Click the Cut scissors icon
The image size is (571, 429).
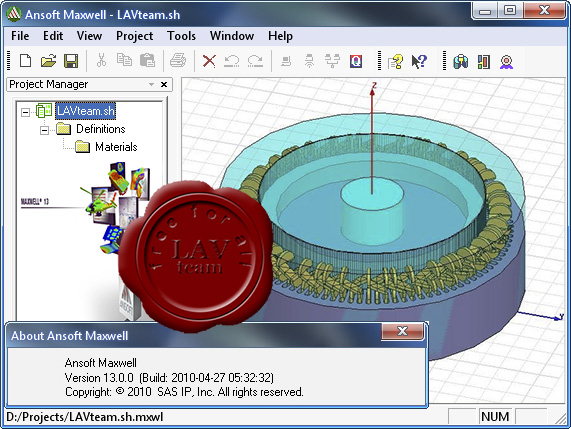(101, 60)
